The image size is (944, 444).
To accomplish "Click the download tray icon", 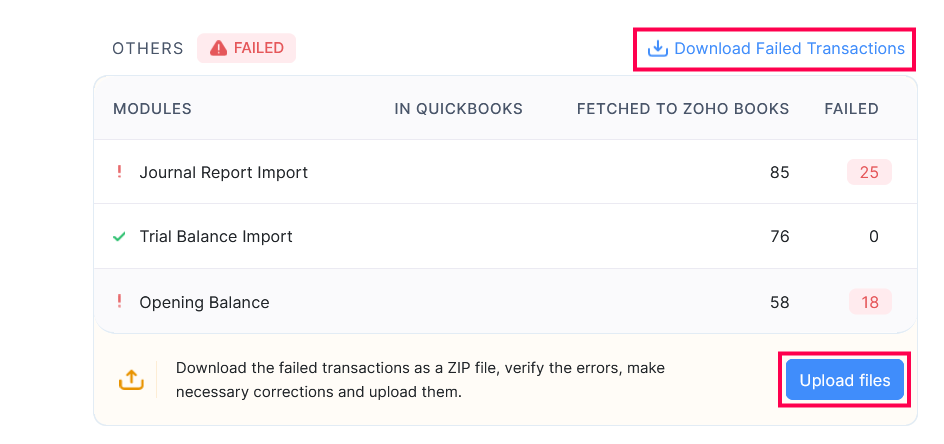I will pos(657,48).
